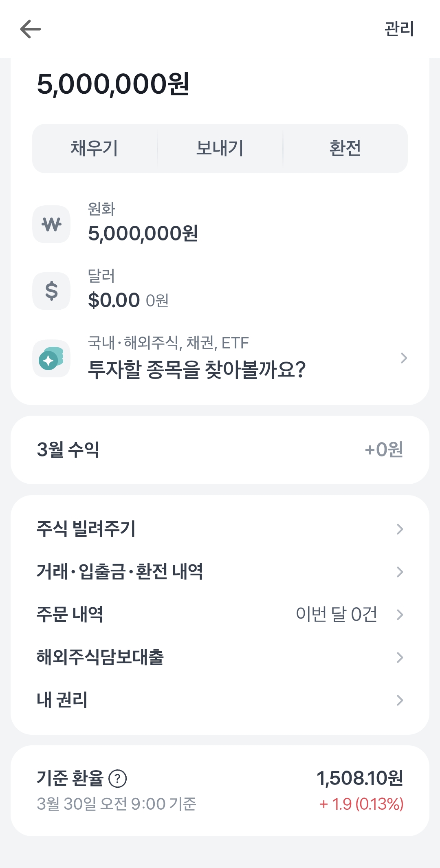Open the 내 권리 menu item
Viewport: 440px width, 868px height.
pos(62,700)
